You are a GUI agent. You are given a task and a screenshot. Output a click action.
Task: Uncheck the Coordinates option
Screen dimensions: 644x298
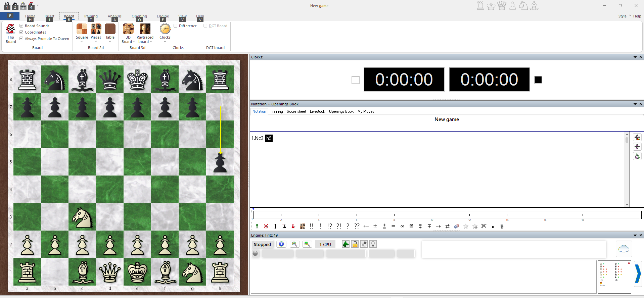coord(21,32)
